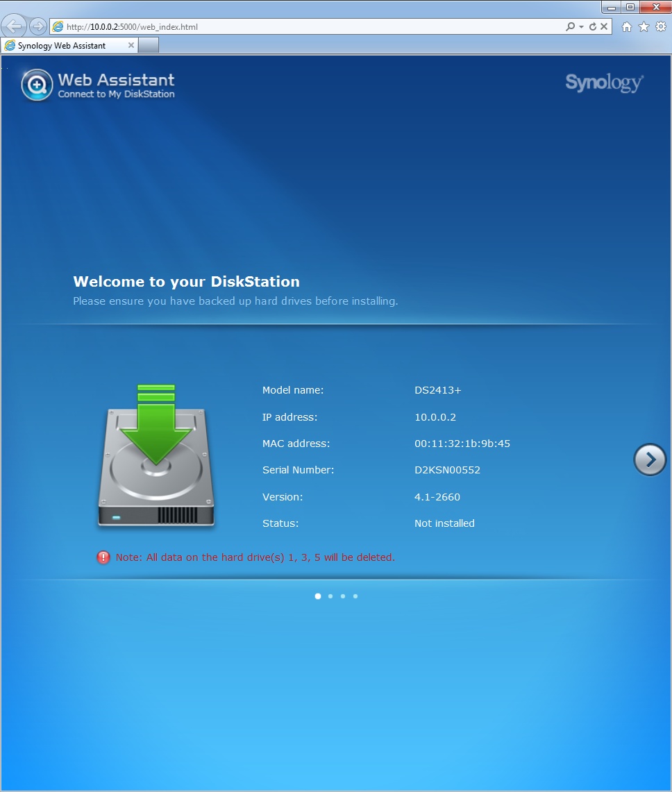Select the first page indicator dot
The width and height of the screenshot is (672, 792).
pos(318,596)
